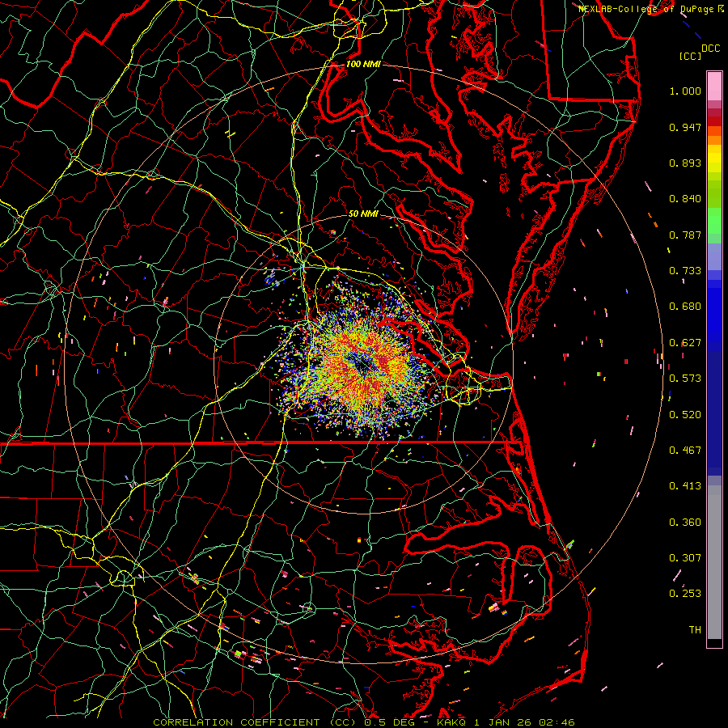The height and width of the screenshot is (728, 728).
Task: Click the 50 NMI range ring label
Action: pos(363,214)
